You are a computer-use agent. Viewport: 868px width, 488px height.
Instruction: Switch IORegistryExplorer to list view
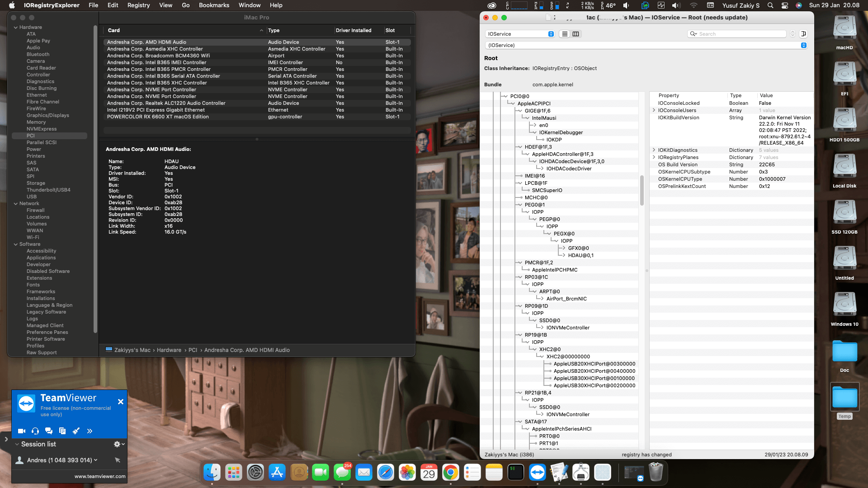[x=565, y=34]
